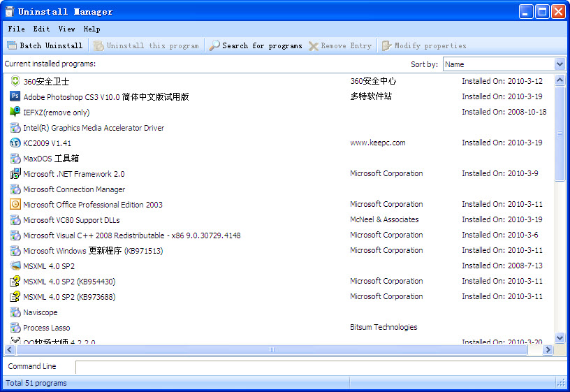Click the Modify properties toolbar icon
The width and height of the screenshot is (570, 392).
386,45
